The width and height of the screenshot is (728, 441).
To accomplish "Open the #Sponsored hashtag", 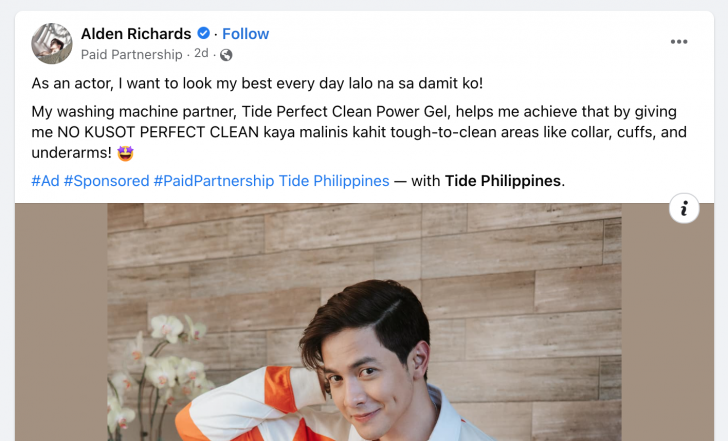I will pyautogui.click(x=106, y=181).
